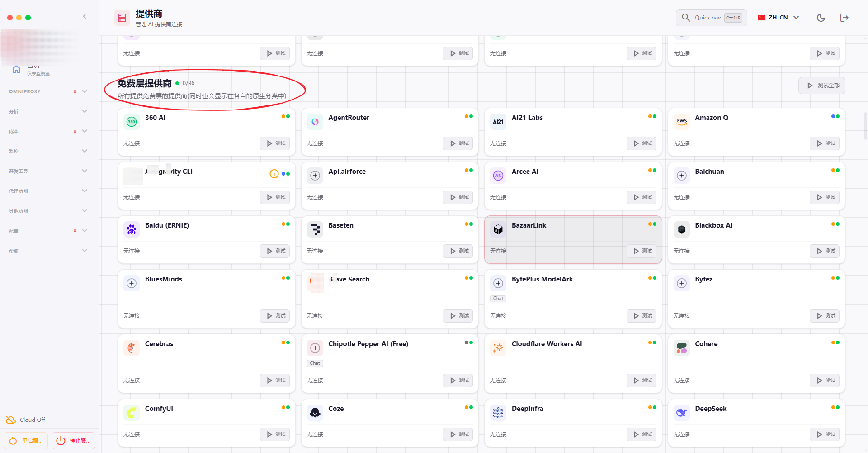Click the Bytez plus icon
868x453 pixels.
point(682,283)
